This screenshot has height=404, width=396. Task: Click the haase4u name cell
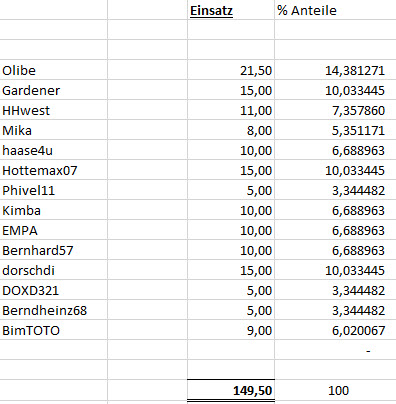[54, 150]
